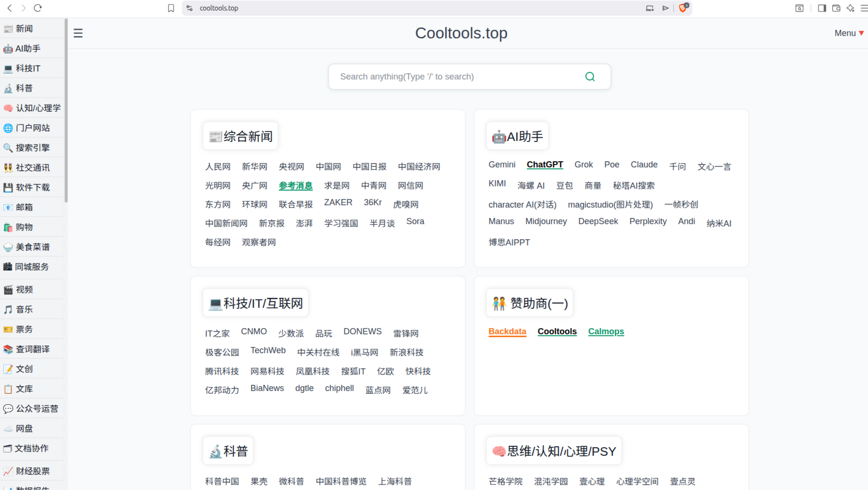Open the Leo AI sparkle icon
The height and width of the screenshot is (490, 868).
coord(850,8)
